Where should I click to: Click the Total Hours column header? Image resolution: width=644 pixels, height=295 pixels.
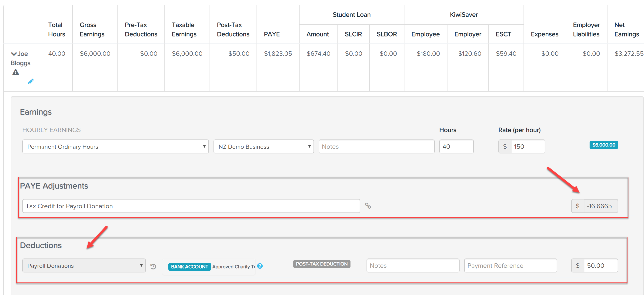pyautogui.click(x=57, y=30)
